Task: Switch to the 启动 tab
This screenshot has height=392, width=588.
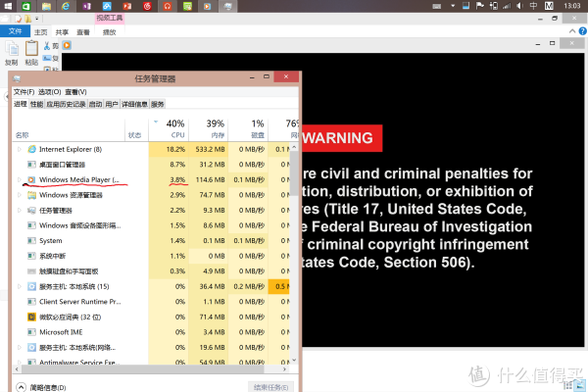Action: (95, 104)
